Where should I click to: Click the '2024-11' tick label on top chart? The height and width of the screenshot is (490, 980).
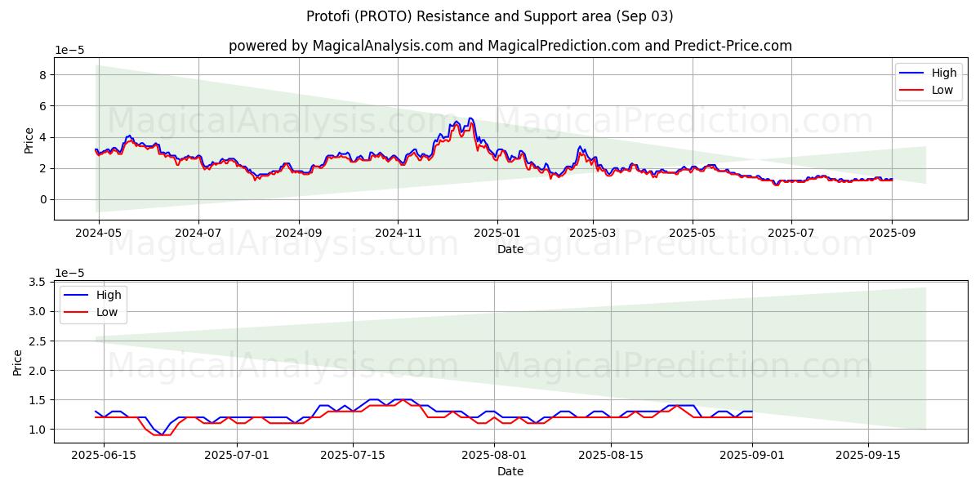pyautogui.click(x=398, y=233)
